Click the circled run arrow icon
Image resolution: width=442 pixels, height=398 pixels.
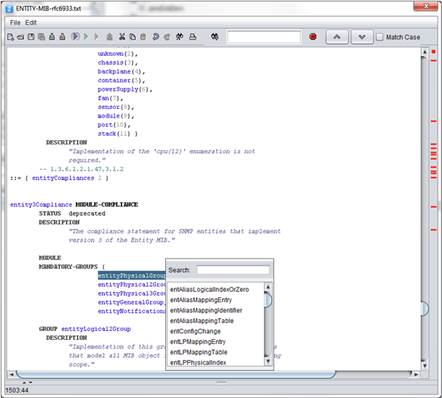point(75,37)
